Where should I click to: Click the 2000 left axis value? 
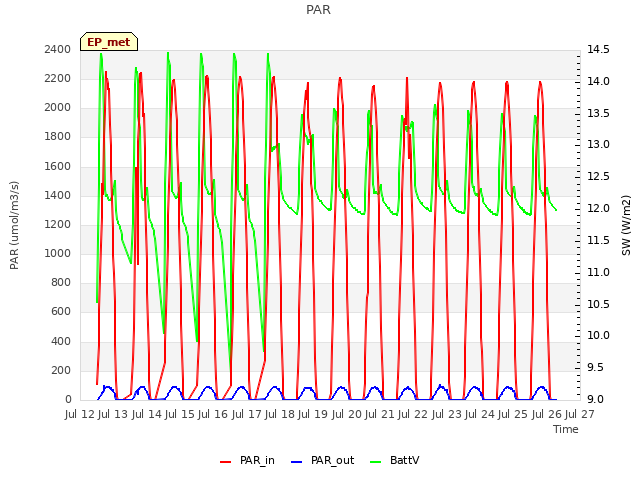click(58, 108)
